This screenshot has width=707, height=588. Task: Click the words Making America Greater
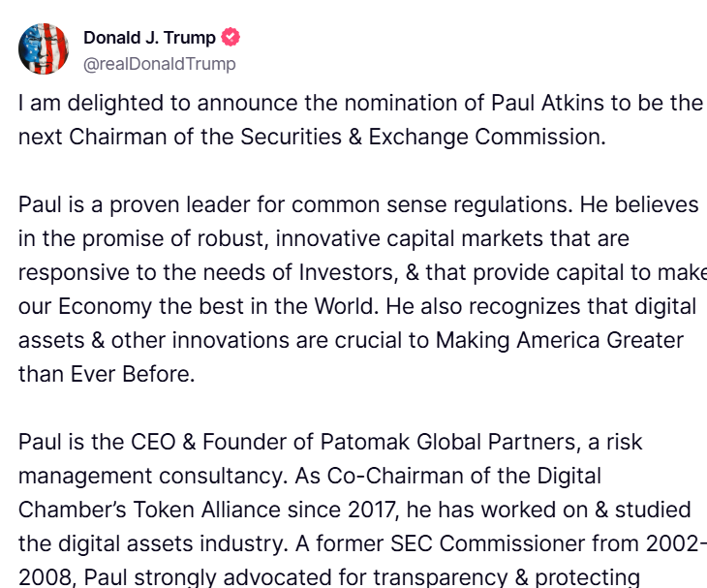(x=560, y=340)
